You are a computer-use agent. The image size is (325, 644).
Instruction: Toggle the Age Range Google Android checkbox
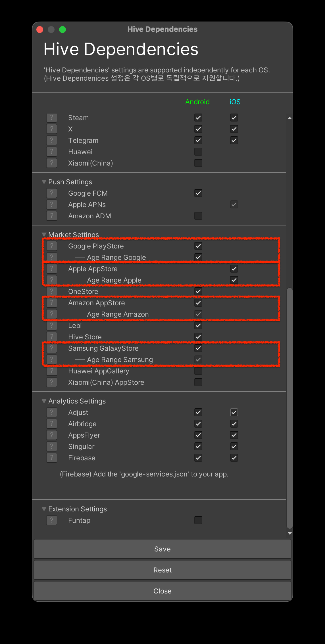[x=198, y=257]
